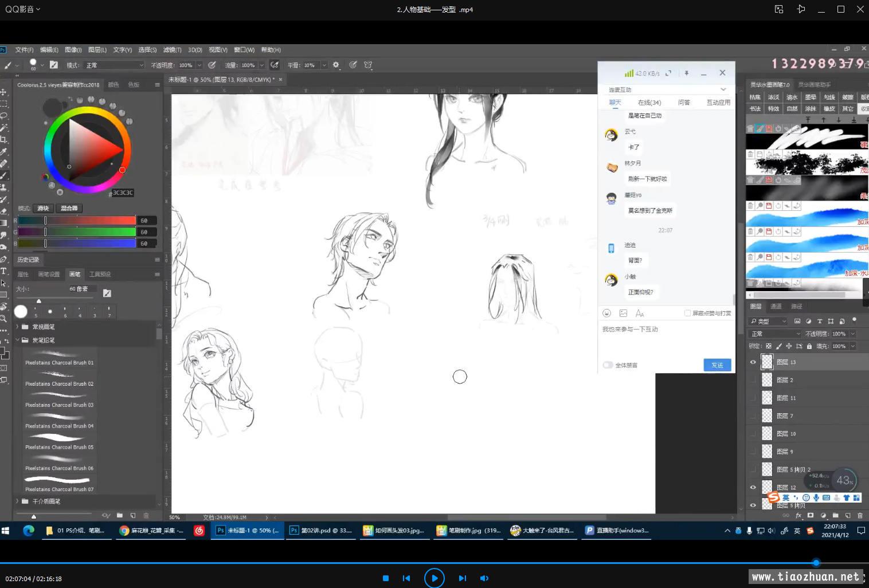The width and height of the screenshot is (869, 588).
Task: Open the 滤镜(T) menu
Action: [172, 50]
